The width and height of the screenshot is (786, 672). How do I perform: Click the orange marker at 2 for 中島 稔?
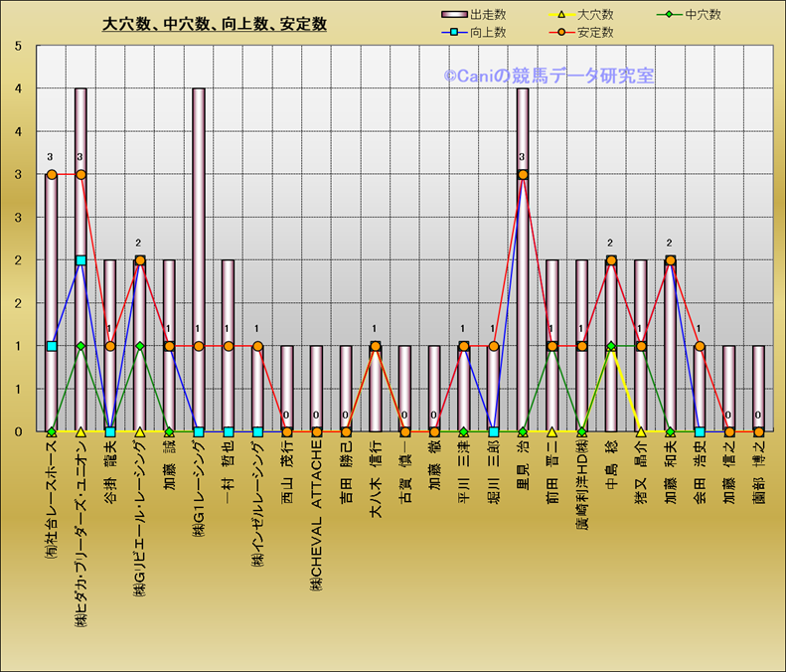[x=611, y=260]
